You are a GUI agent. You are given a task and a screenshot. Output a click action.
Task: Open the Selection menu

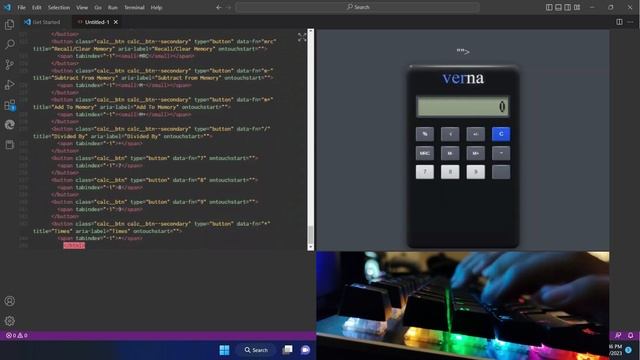[59, 7]
